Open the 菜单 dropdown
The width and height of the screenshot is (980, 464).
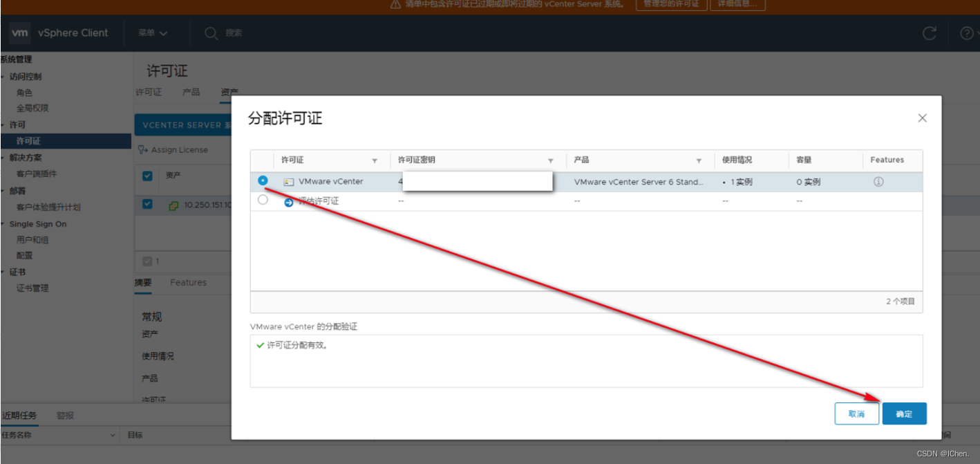point(152,33)
